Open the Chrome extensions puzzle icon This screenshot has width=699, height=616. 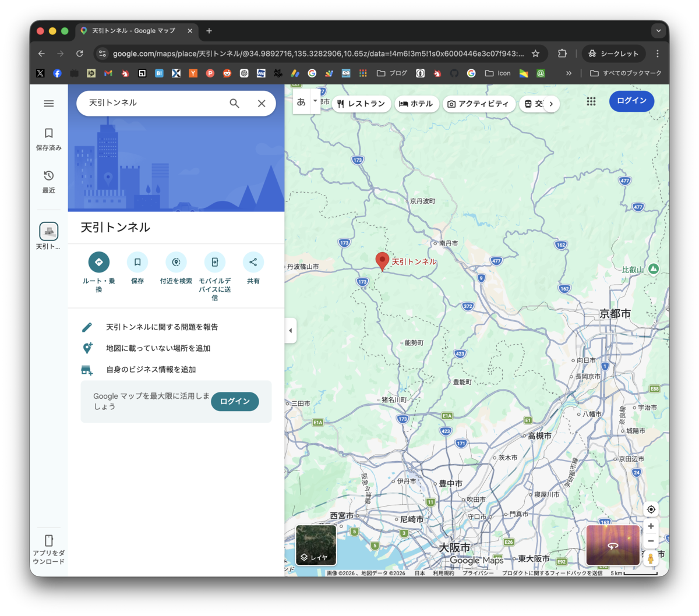click(562, 54)
